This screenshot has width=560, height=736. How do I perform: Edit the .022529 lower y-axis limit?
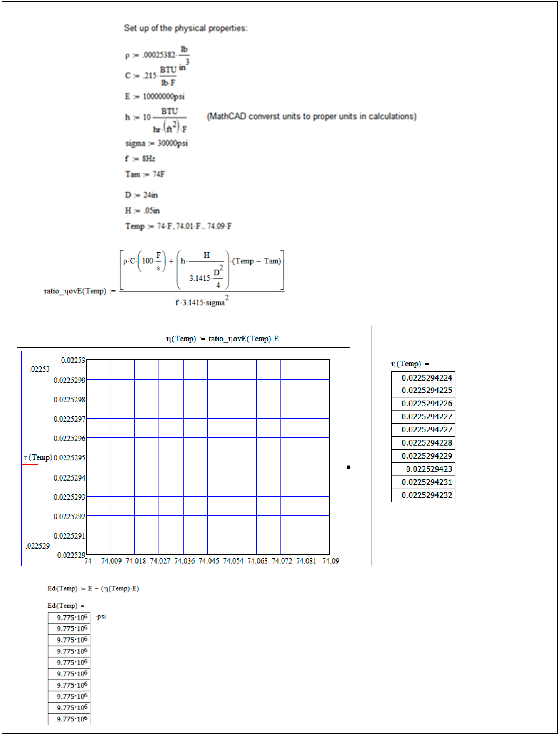(x=38, y=546)
